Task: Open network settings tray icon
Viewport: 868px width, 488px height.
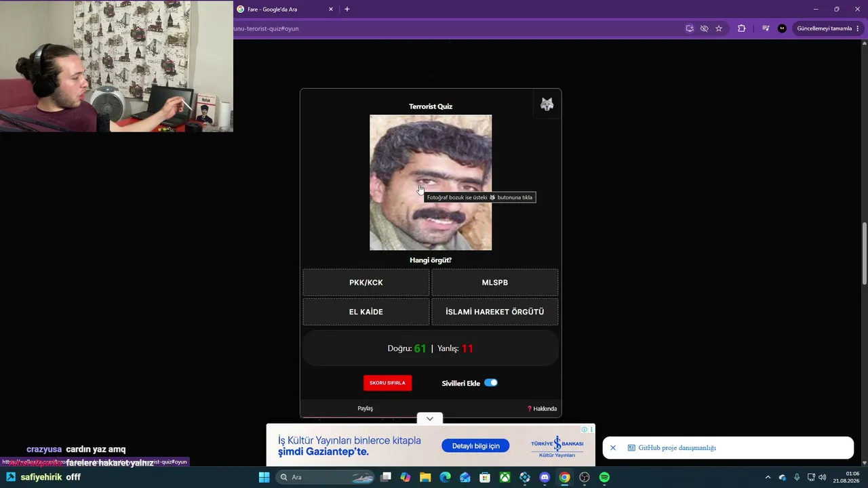Action: click(811, 477)
